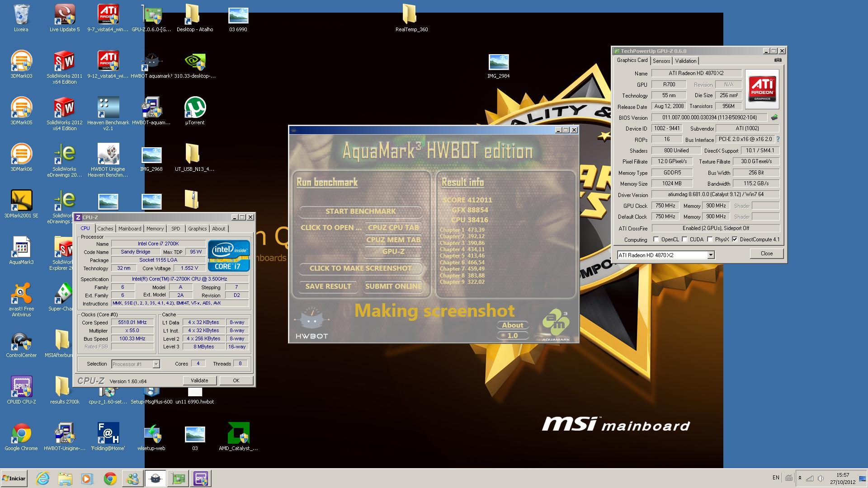Launch the µTorrent desktop shortcut
Image resolution: width=868 pixels, height=488 pixels.
195,111
